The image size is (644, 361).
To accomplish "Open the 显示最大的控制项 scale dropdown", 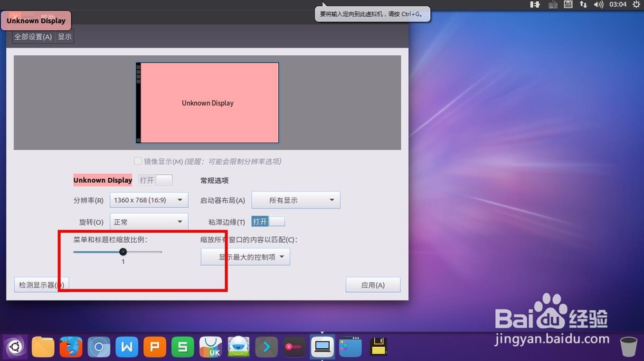I will pos(245,257).
